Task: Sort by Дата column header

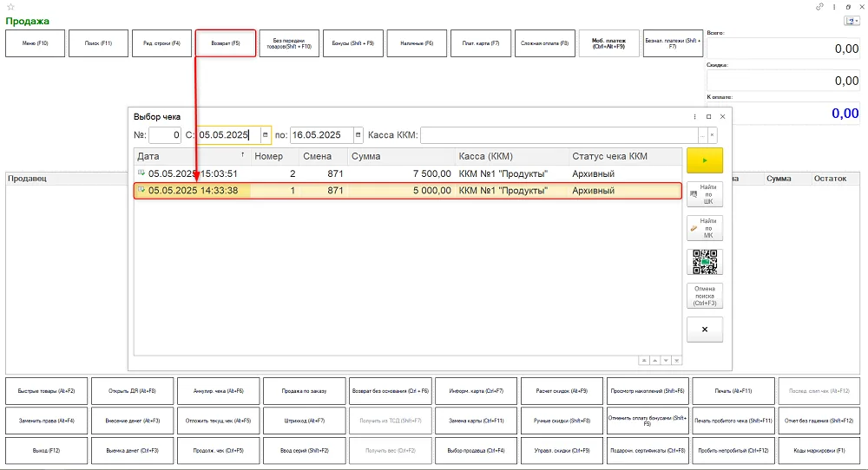Action: tap(192, 156)
